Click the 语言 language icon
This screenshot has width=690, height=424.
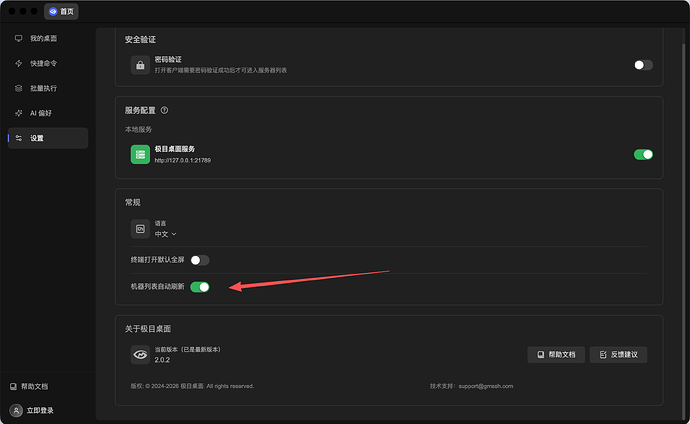(140, 229)
